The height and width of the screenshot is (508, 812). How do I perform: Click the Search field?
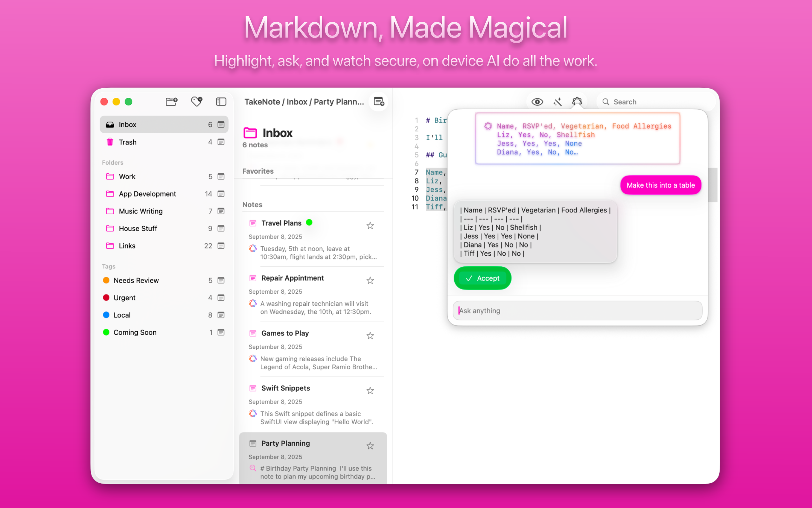656,102
